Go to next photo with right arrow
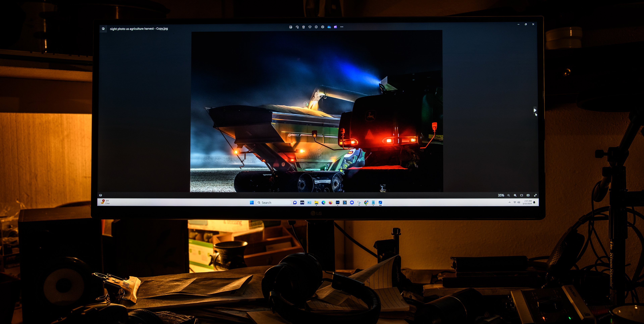 pyautogui.click(x=535, y=110)
